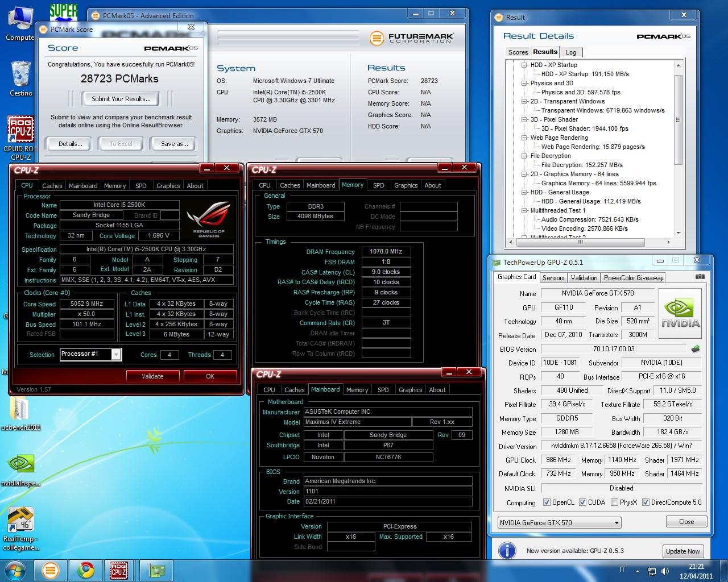Open the Validation tab in GPU-Z
This screenshot has width=728, height=582.
click(584, 278)
